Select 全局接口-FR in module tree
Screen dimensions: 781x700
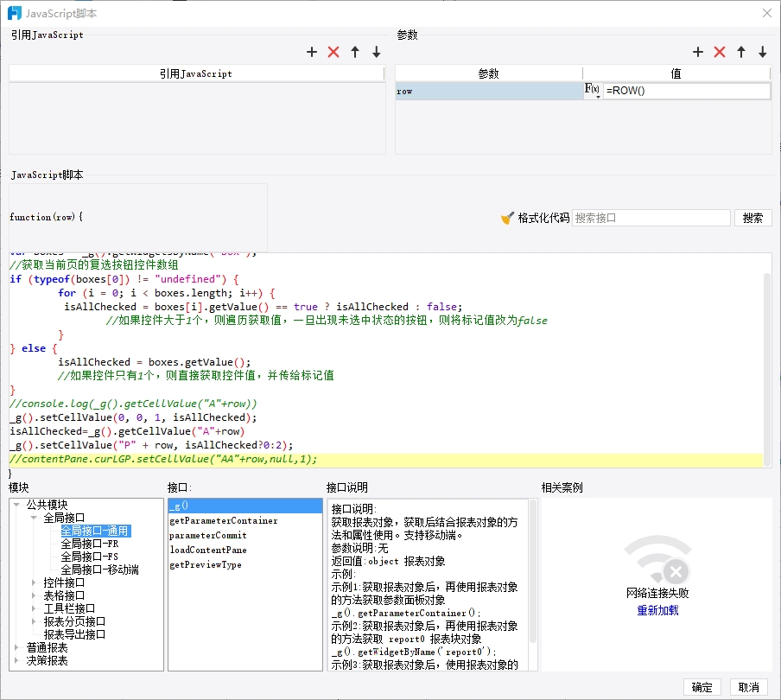pos(89,544)
